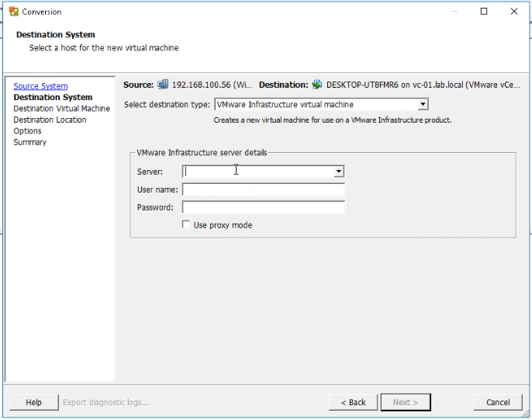Enable the Use proxy mode checkbox
532x420 pixels.
pos(186,224)
